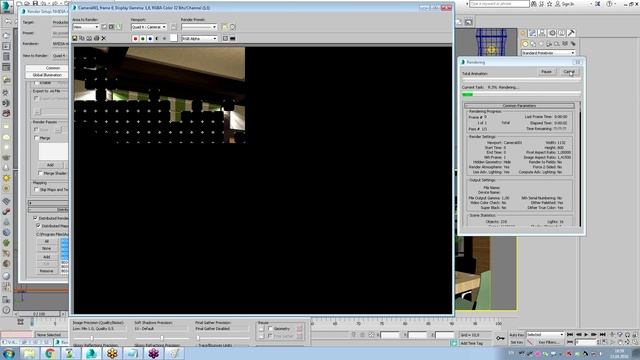Click the auto region selected icon

pyautogui.click(x=119, y=27)
